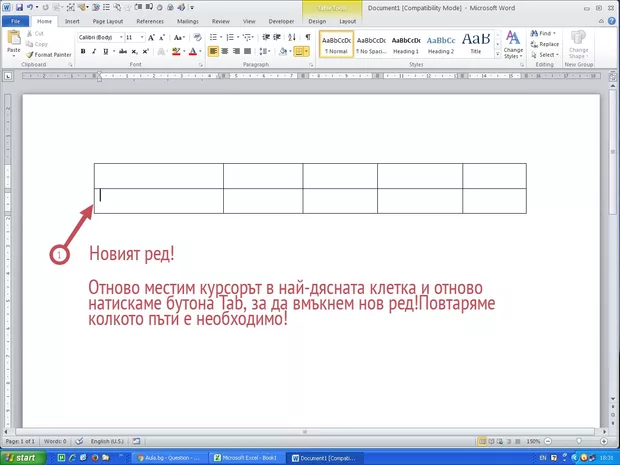The image size is (620, 465).
Task: Toggle Justify alignment
Action: 248,51
